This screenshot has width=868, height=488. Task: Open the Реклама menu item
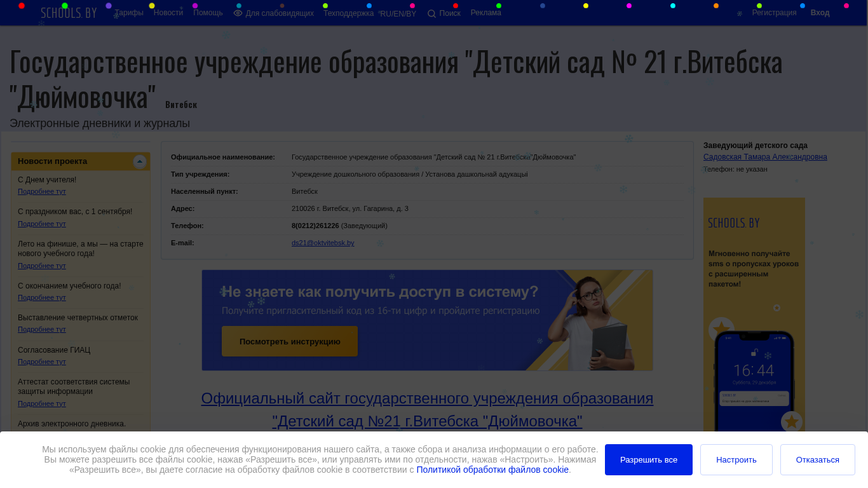pos(486,13)
